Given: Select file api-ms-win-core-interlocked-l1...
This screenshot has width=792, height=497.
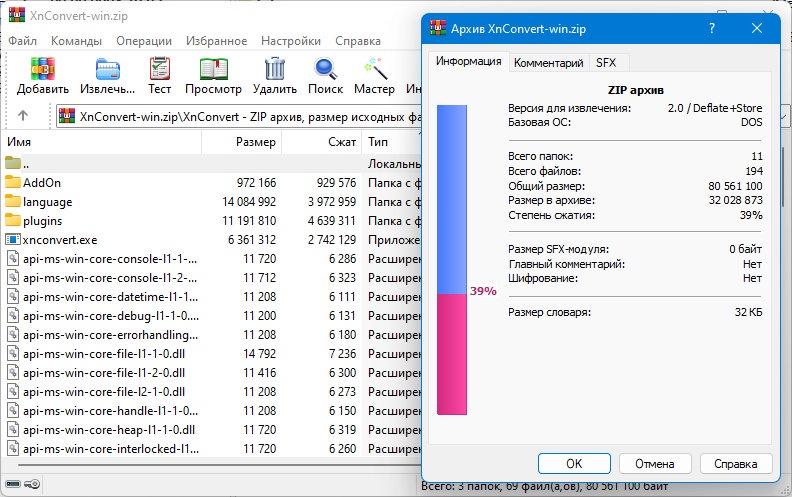Looking at the screenshot, I should pos(111,449).
